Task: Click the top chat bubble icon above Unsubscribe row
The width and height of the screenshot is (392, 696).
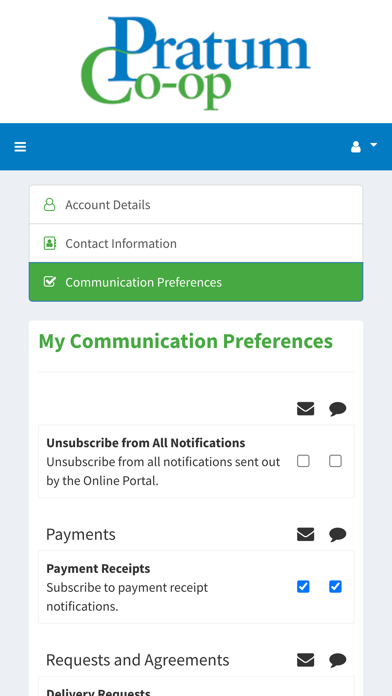Action: pos(337,409)
